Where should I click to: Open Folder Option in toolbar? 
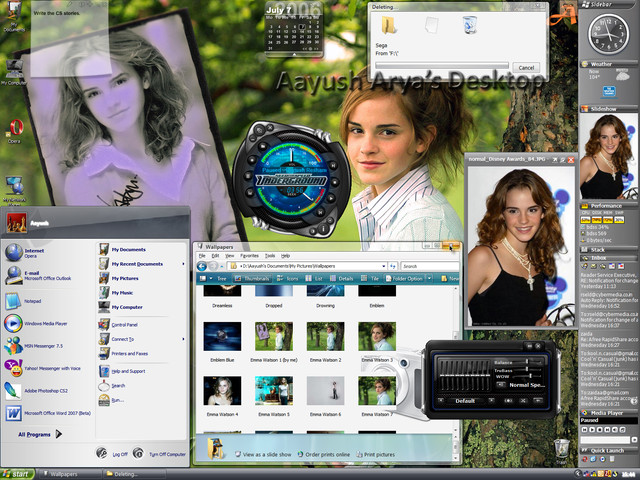pos(404,278)
